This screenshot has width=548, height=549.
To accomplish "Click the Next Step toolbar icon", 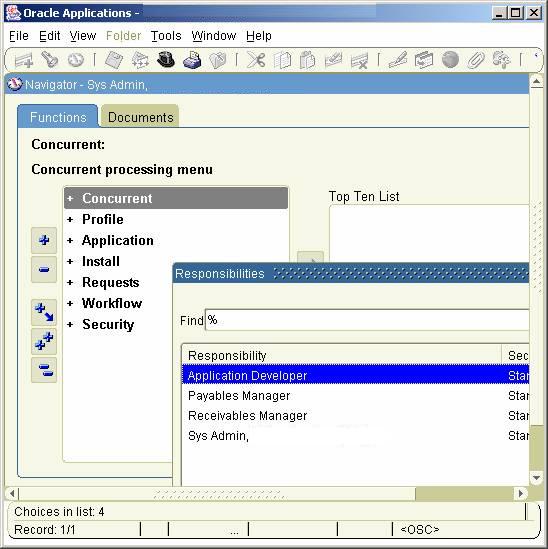I will tap(140, 60).
